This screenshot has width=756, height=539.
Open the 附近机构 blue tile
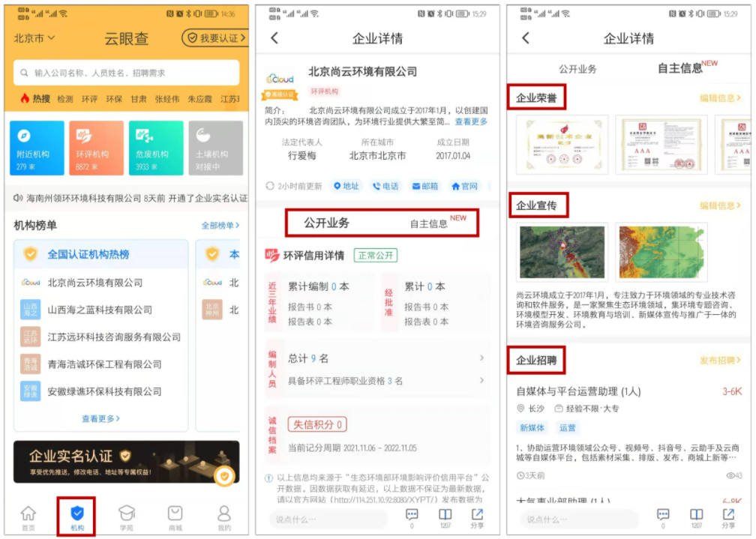37,148
